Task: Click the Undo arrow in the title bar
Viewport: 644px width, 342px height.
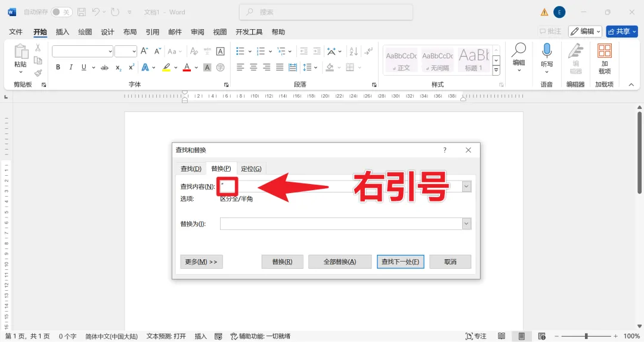Action: click(95, 13)
